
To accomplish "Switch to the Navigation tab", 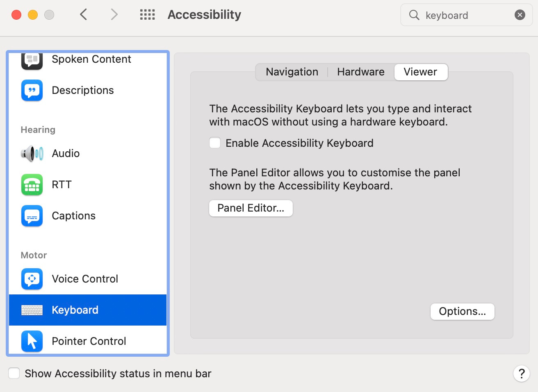I will (292, 72).
